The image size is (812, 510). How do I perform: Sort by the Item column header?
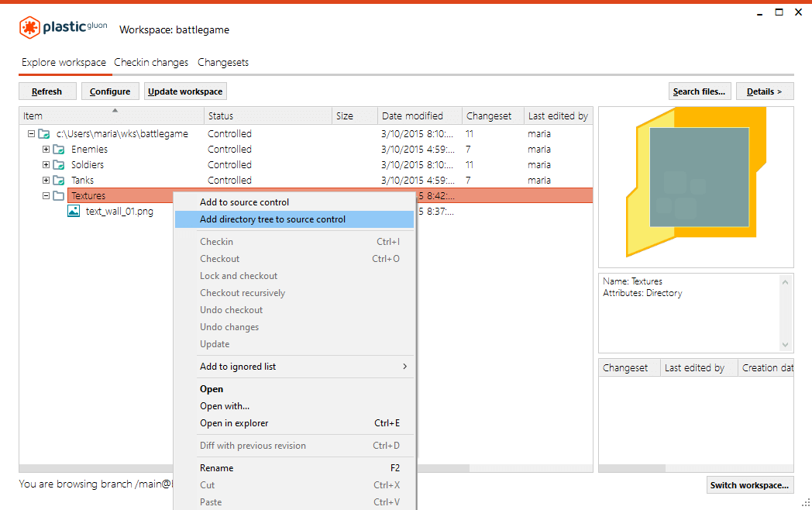pos(112,116)
